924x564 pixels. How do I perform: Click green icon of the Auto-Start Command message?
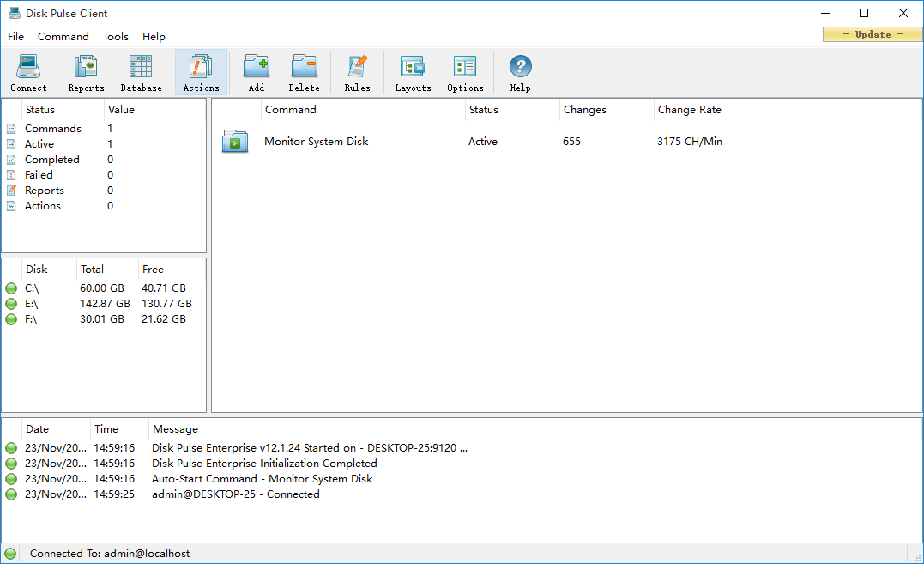(x=11, y=478)
